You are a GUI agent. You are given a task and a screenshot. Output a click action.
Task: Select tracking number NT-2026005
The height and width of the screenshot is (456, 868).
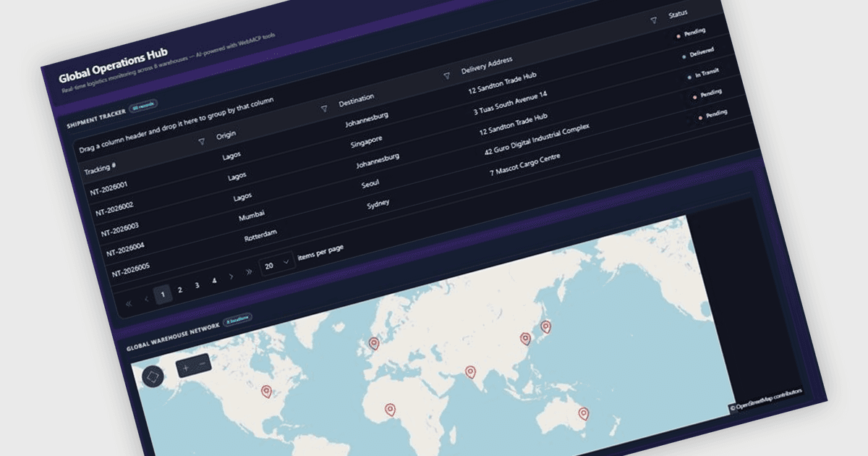click(x=131, y=271)
